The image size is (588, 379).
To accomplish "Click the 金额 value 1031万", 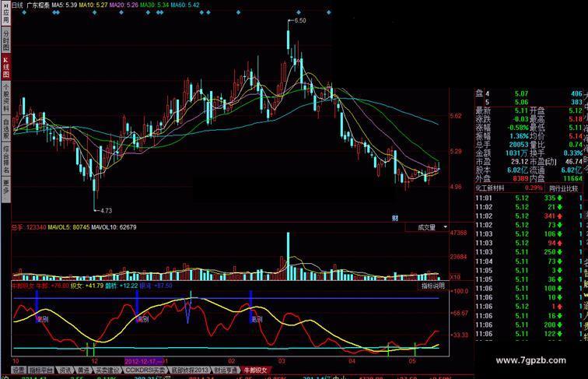I will [x=516, y=153].
